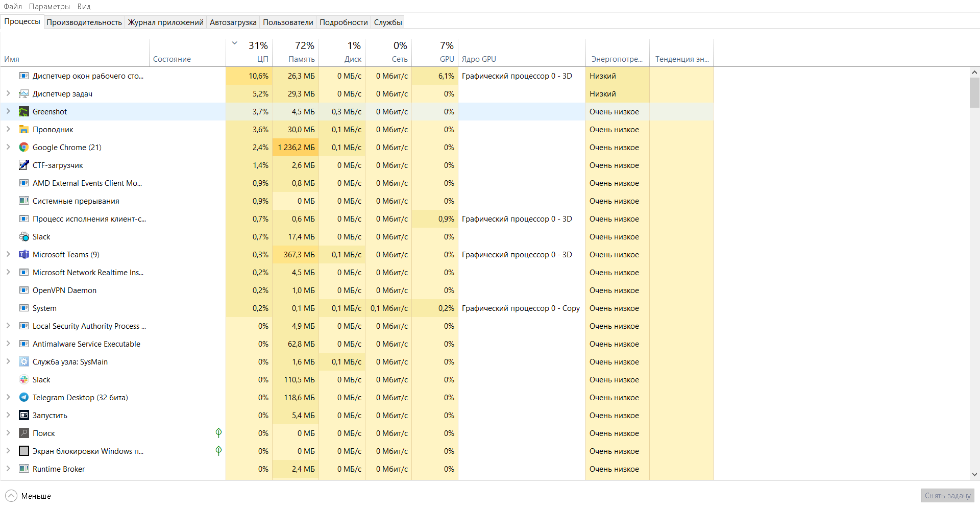The image size is (980, 510).
Task: Select the Chrome memory value 1 236,2 МБ
Action: 296,148
